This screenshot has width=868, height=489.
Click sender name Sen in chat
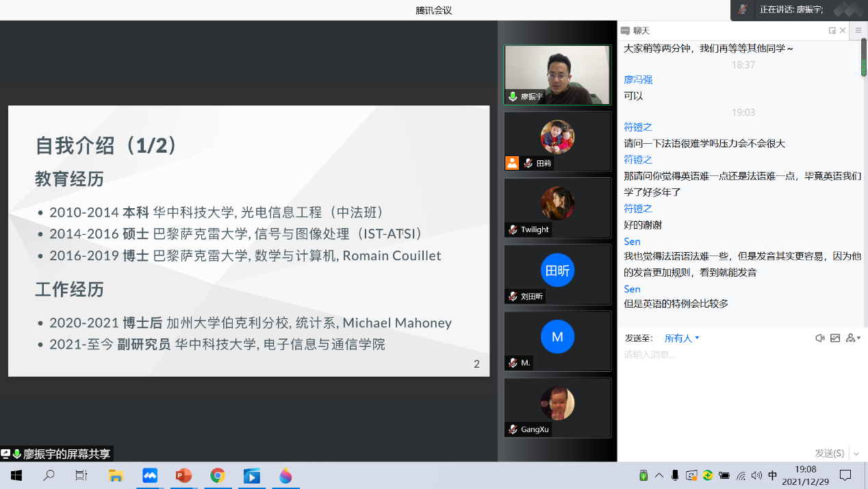pyautogui.click(x=632, y=242)
